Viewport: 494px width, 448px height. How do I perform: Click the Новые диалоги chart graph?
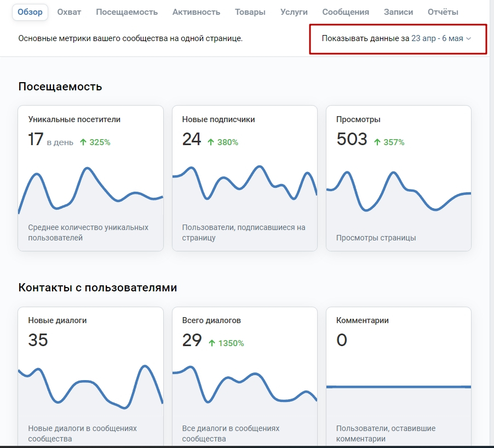90,386
